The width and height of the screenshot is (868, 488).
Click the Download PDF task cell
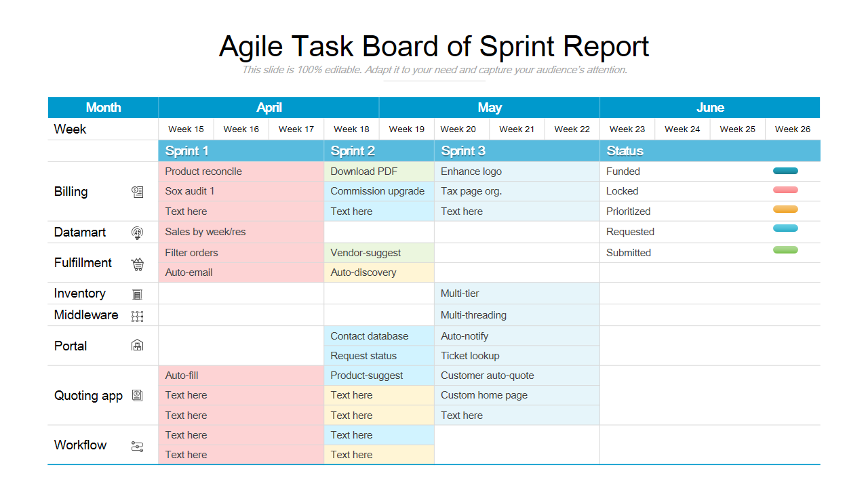(x=379, y=171)
